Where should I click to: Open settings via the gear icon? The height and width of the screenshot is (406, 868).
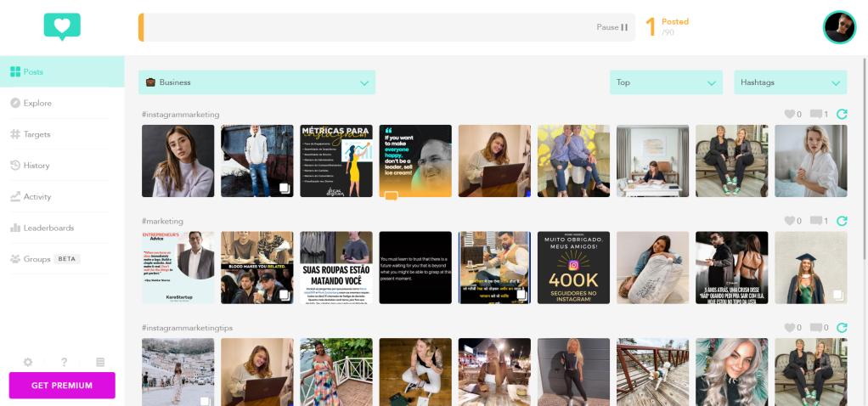click(28, 362)
